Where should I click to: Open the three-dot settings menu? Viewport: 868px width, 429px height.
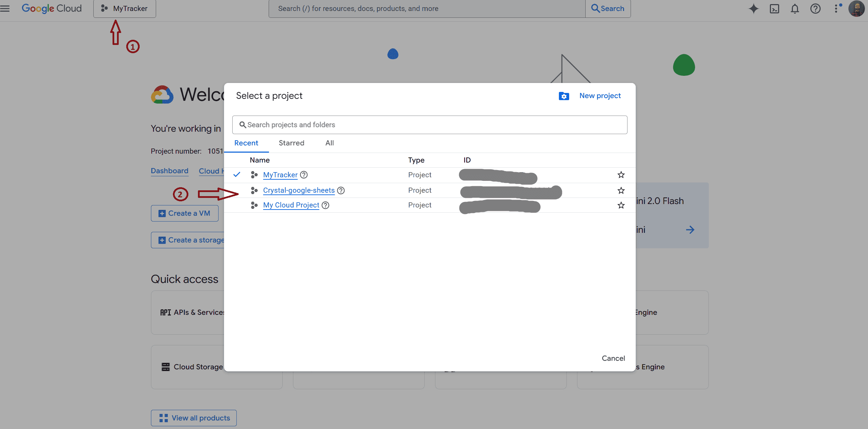[836, 9]
